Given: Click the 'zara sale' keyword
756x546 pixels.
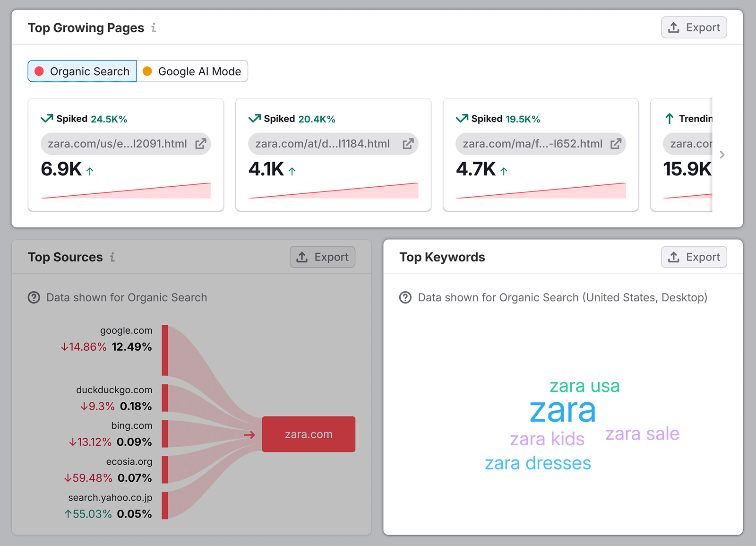Looking at the screenshot, I should [643, 434].
